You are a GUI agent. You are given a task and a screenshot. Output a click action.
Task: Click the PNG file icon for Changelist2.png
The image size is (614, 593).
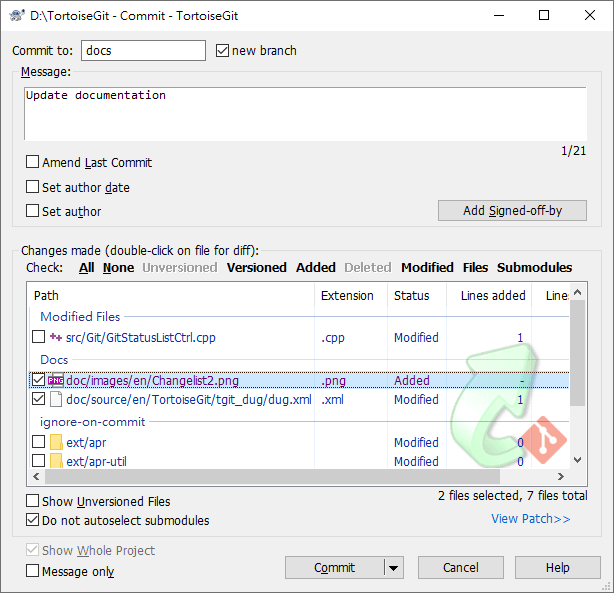tap(56, 380)
